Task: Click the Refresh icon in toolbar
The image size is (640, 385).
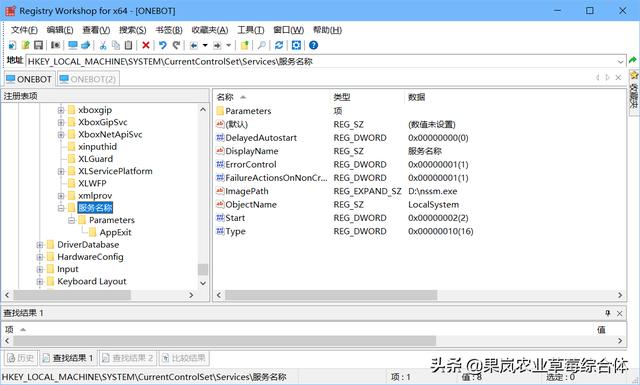Action: (279, 45)
